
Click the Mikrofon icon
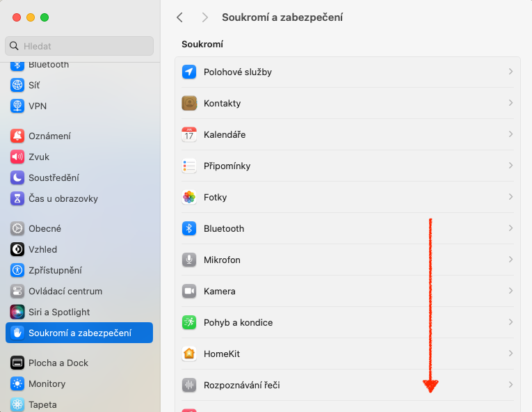point(189,260)
